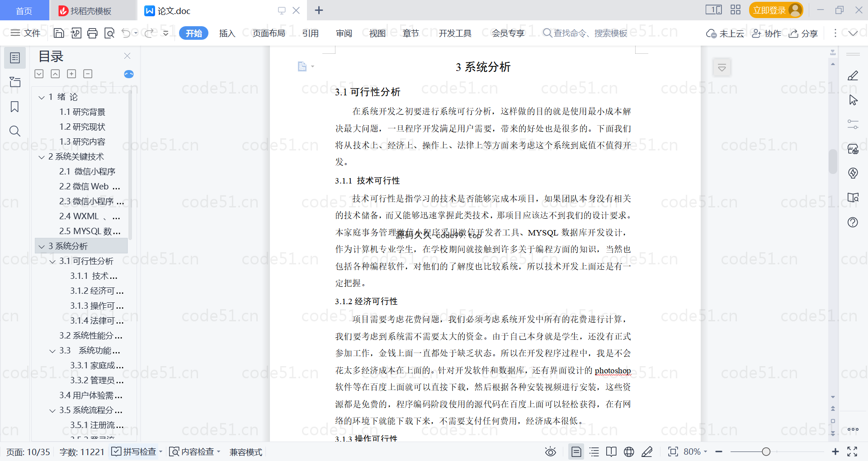This screenshot has height=461, width=868.
Task: Collapse the '3.1 可行性分析' outline node
Action: pyautogui.click(x=52, y=261)
